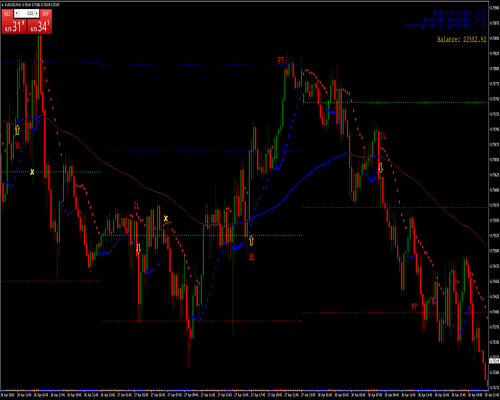Click the red PT label at the upper price peak
500x400 pixels.
click(281, 60)
